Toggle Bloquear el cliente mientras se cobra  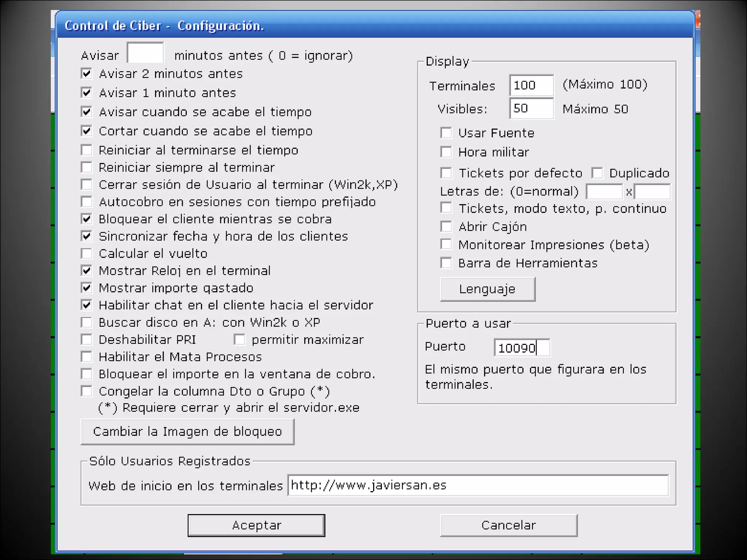coord(86,219)
